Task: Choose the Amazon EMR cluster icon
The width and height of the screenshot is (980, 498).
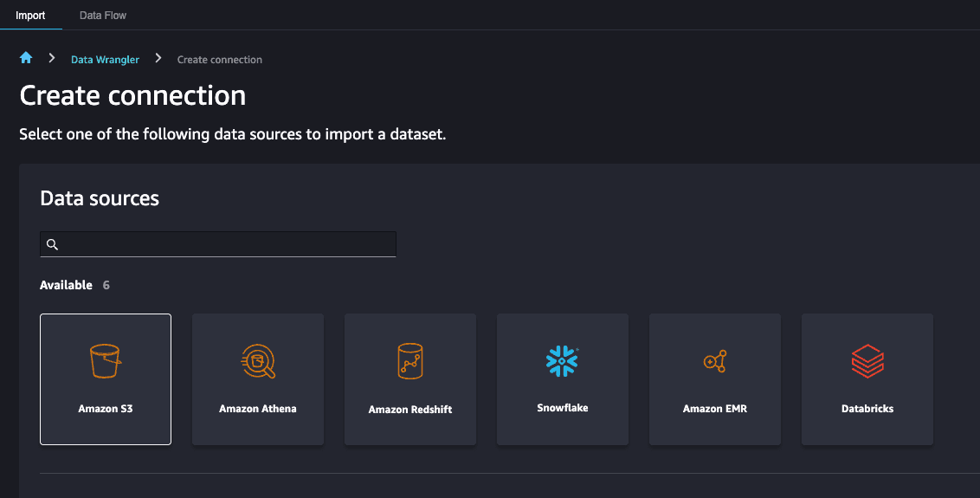Action: pos(715,361)
